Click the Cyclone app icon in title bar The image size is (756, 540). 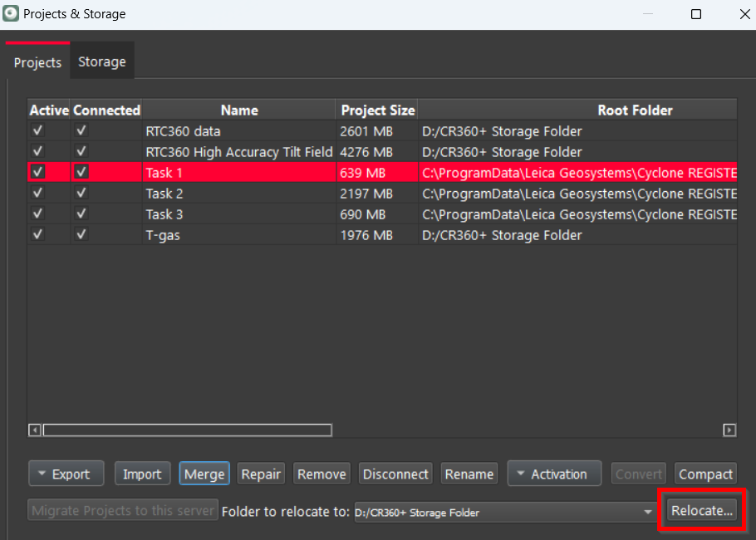12,14
